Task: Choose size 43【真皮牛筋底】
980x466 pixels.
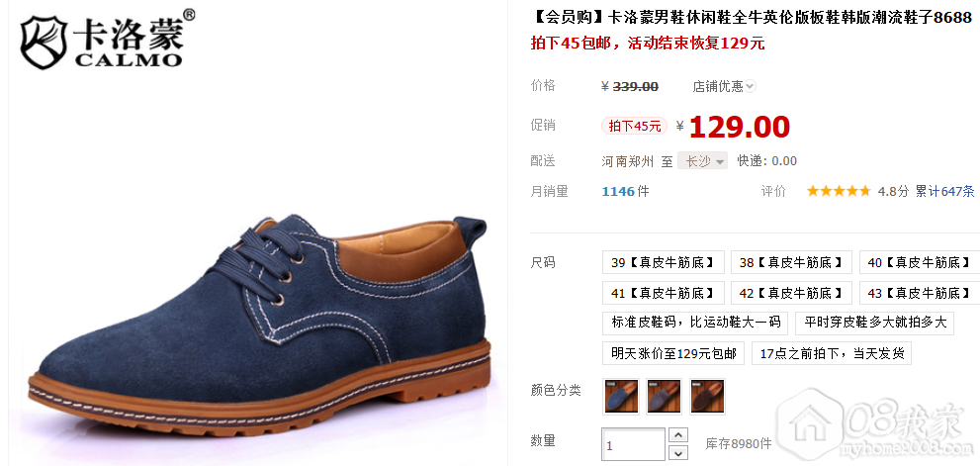Action: [920, 292]
